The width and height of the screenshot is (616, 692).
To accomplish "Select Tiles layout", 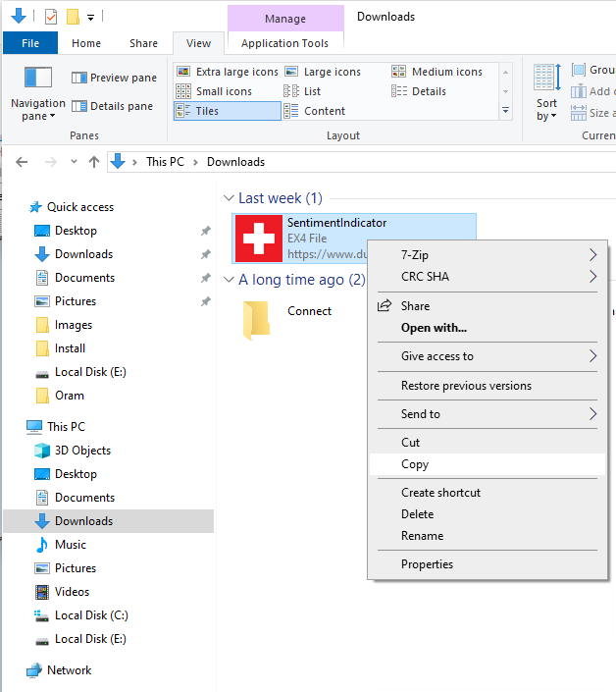I will click(x=228, y=111).
